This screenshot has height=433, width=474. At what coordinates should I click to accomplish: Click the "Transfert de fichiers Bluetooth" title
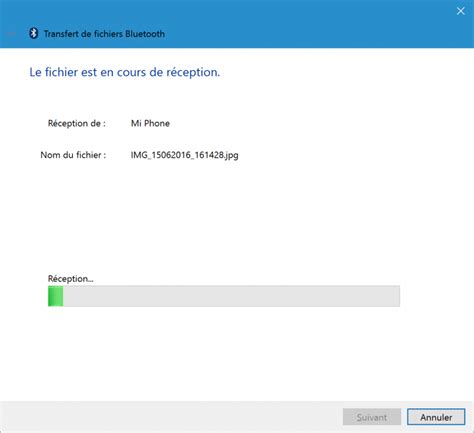click(104, 34)
